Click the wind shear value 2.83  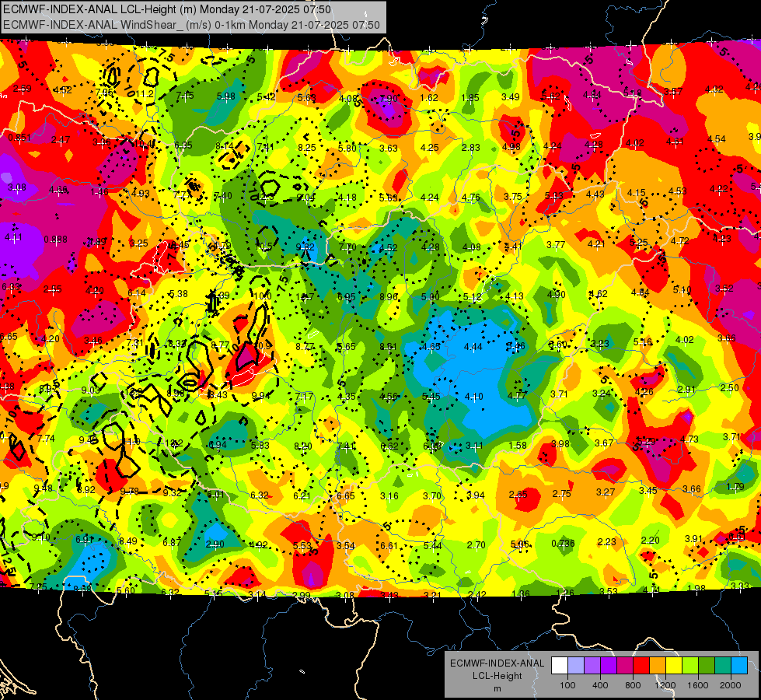point(471,148)
